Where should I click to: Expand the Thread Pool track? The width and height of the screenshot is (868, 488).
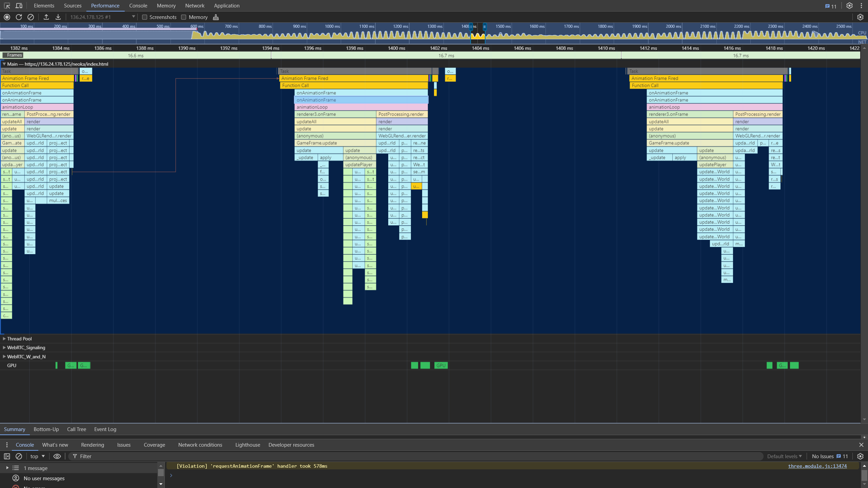(x=4, y=339)
